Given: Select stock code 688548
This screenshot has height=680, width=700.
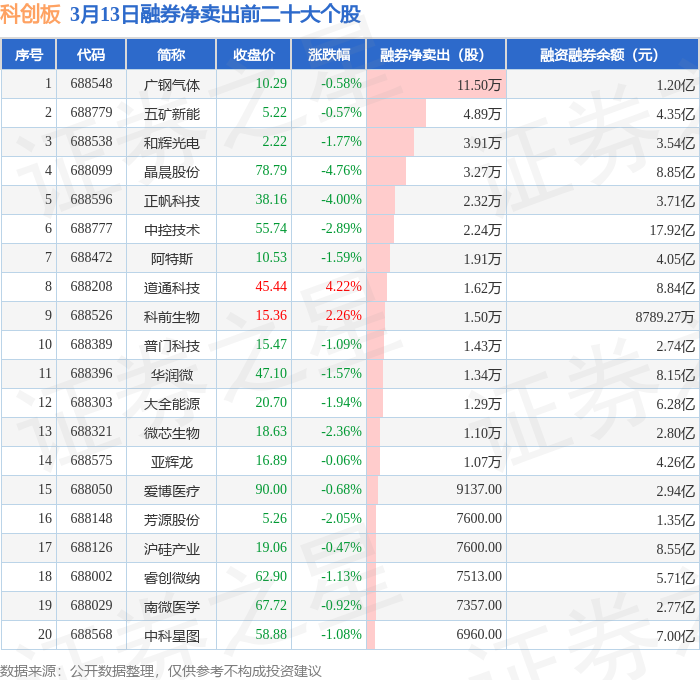Looking at the screenshot, I should (x=91, y=83).
